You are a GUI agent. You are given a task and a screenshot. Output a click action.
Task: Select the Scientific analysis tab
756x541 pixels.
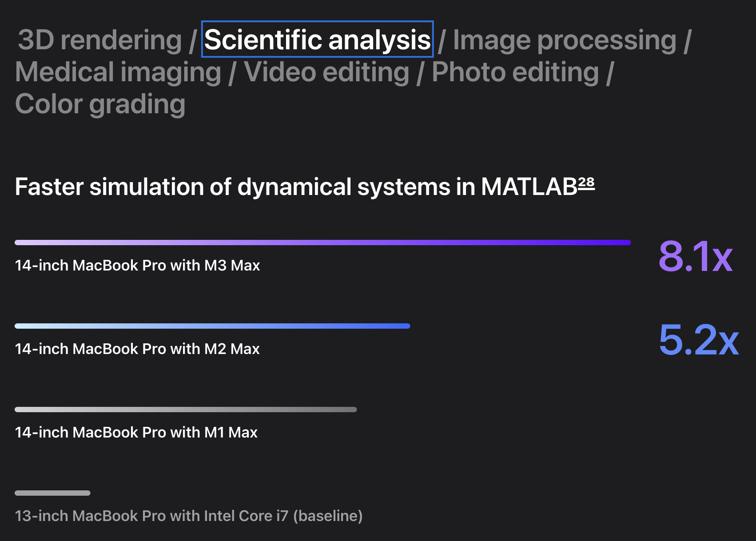click(x=317, y=40)
